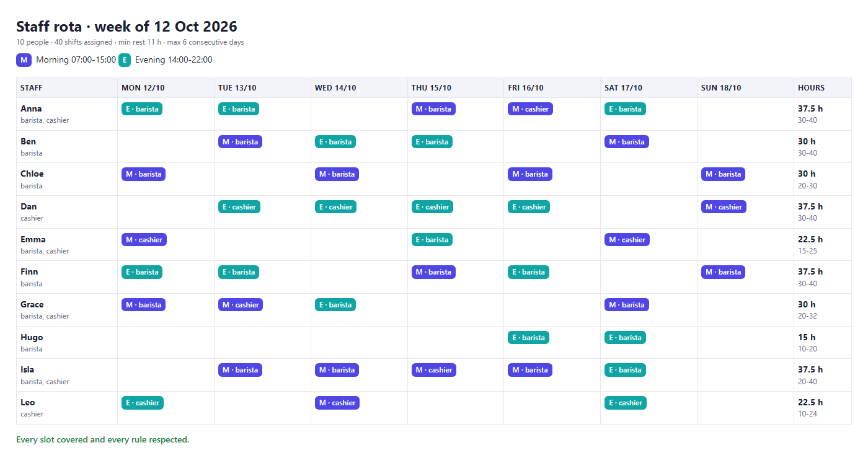This screenshot has height=471, width=868.
Task: Open Anna's Friday morning cashier shift
Action: 531,109
